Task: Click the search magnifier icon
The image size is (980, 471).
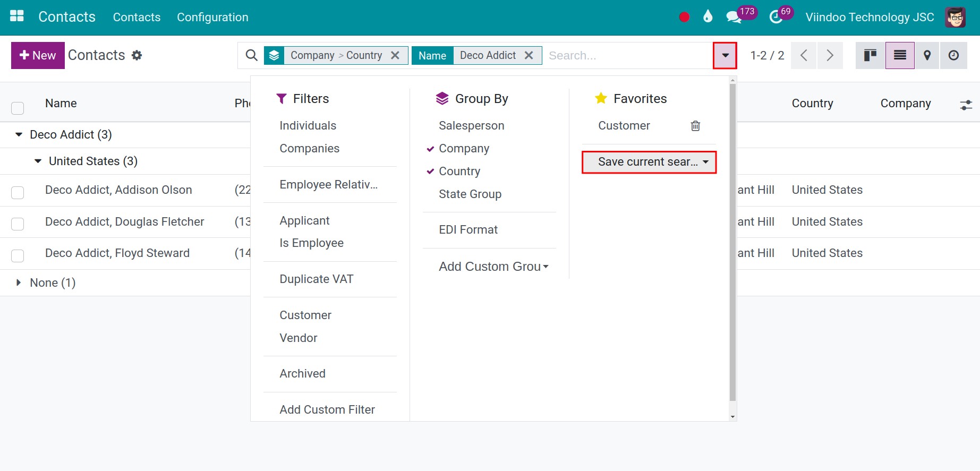Action: 252,55
